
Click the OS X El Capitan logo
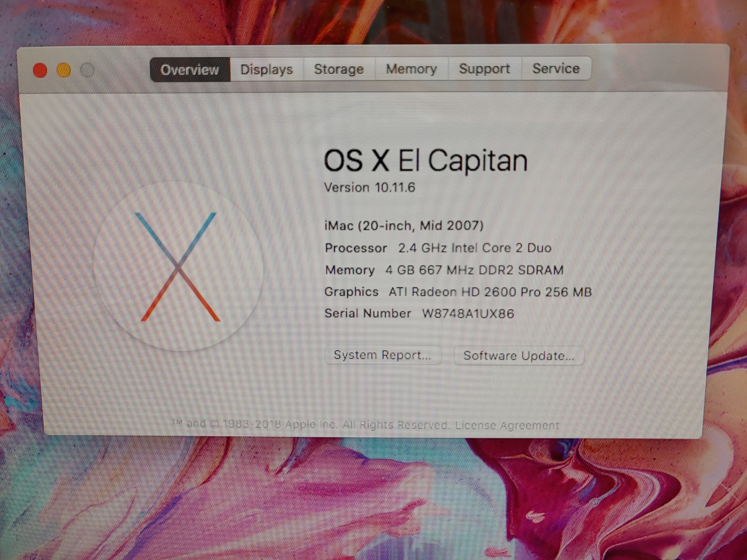point(178,267)
